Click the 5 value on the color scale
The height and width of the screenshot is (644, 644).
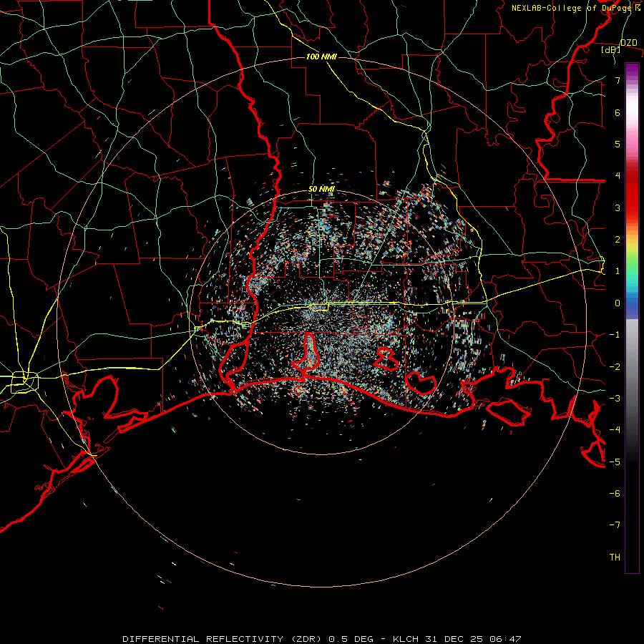click(618, 144)
